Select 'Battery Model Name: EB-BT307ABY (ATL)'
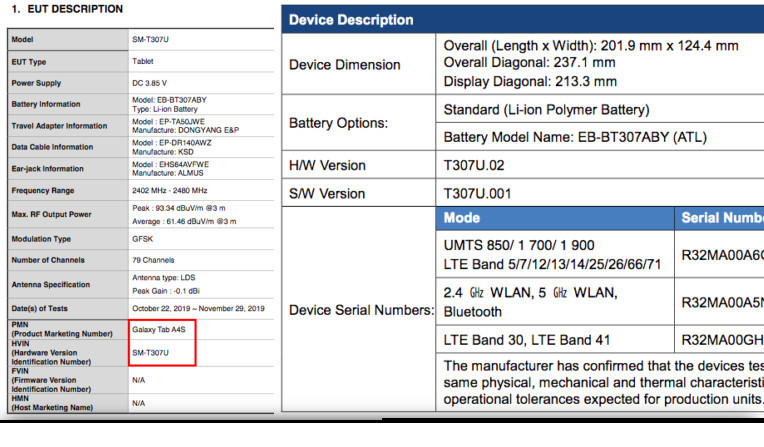This screenshot has width=764, height=447. click(575, 137)
